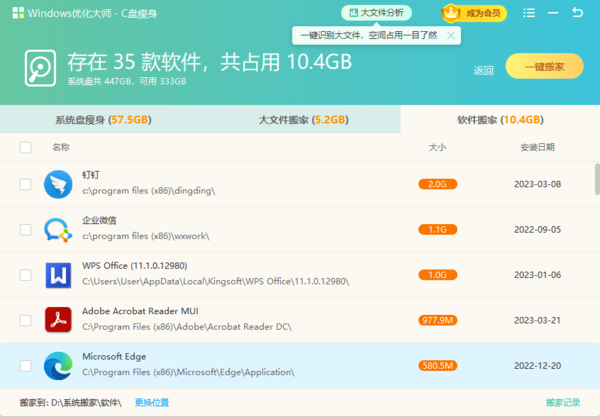600x417 pixels.
Task: Click the Microsoft Edge app icon
Action: (x=58, y=367)
